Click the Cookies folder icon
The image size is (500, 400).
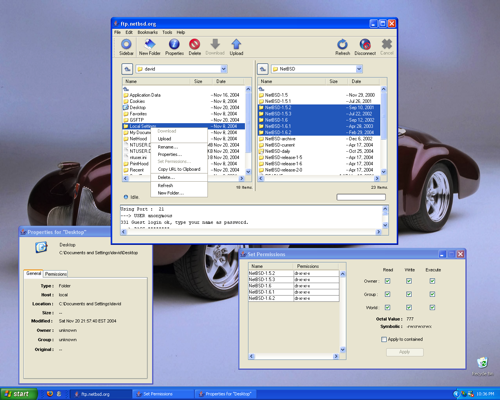click(126, 101)
